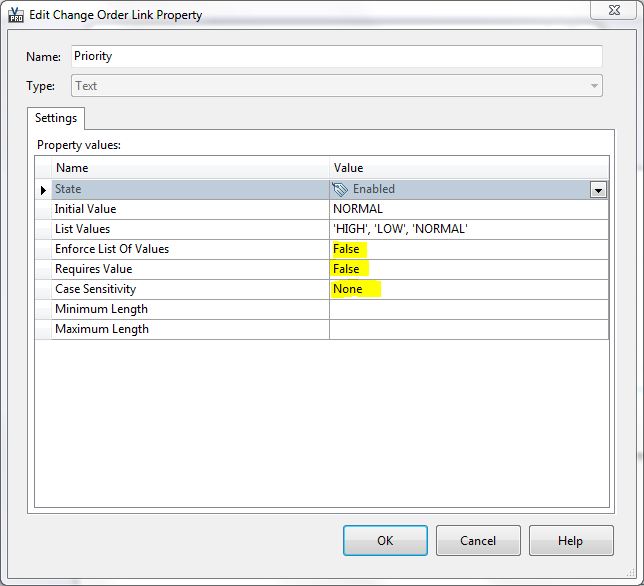Click the None value for Case Sensitivity

click(469, 290)
